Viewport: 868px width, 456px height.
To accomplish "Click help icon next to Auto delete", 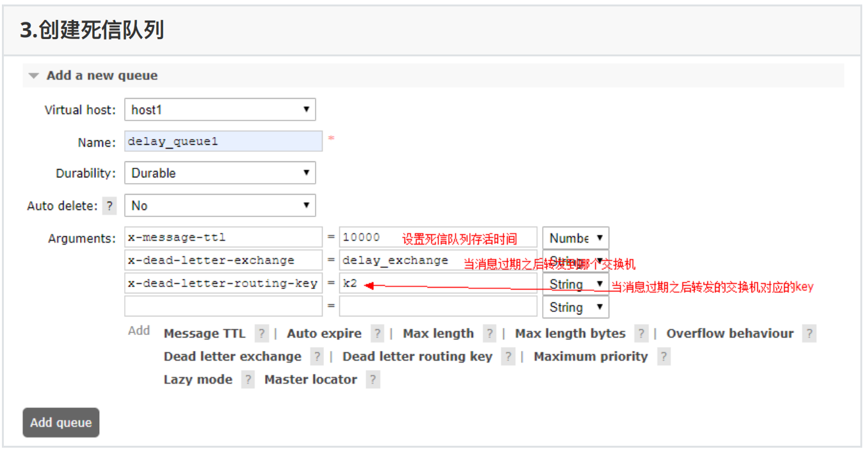I will [x=110, y=206].
